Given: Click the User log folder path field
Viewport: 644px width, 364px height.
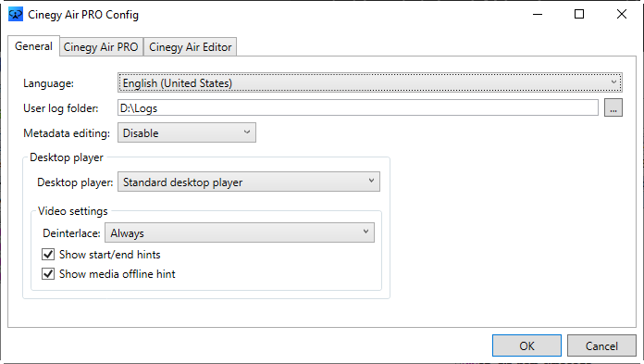Looking at the screenshot, I should click(358, 107).
